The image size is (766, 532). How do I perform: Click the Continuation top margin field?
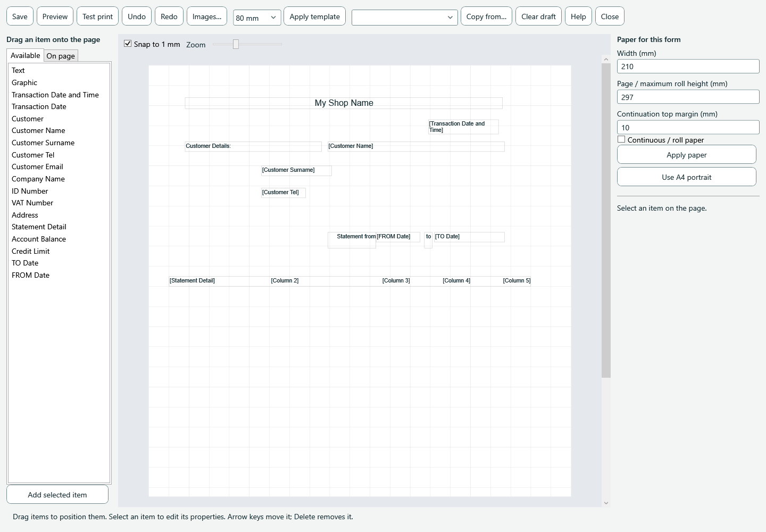[x=688, y=128]
